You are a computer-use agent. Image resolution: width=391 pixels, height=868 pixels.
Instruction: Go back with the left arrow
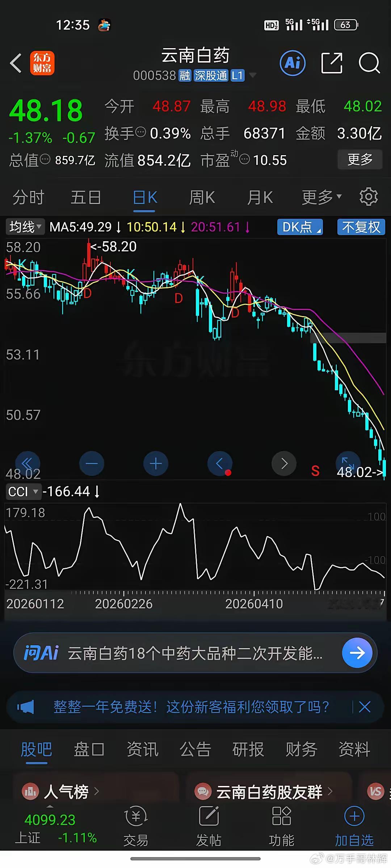tap(16, 63)
